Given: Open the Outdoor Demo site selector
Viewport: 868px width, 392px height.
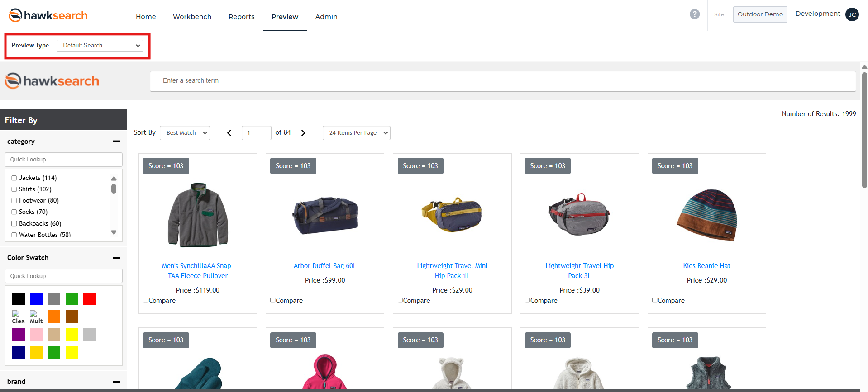Looking at the screenshot, I should pos(760,14).
